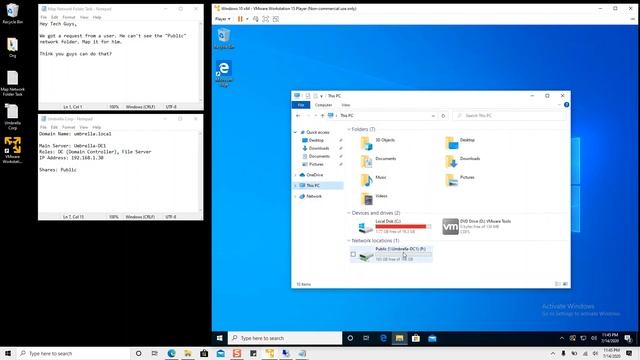This screenshot has height=360, width=640.
Task: Open View menu in Umbrella Corp Notepad
Action: pyautogui.click(x=84, y=127)
